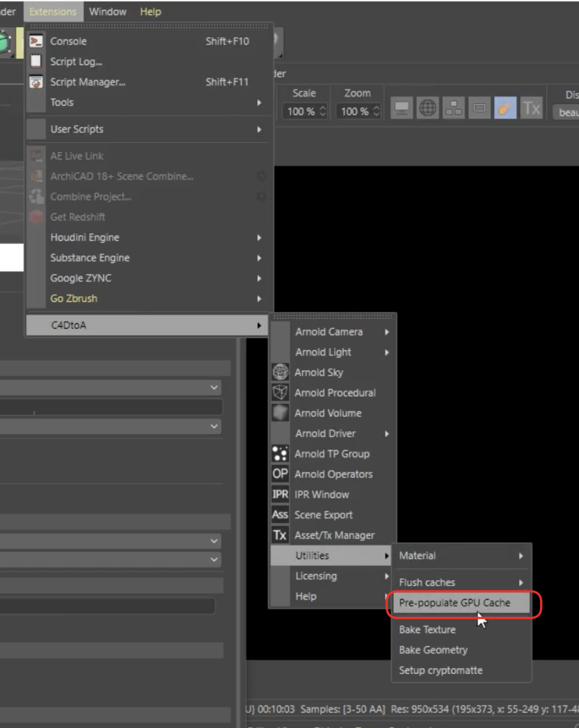This screenshot has height=728, width=579.
Task: Open the Display dropdown showing 'beau'
Action: pos(566,113)
